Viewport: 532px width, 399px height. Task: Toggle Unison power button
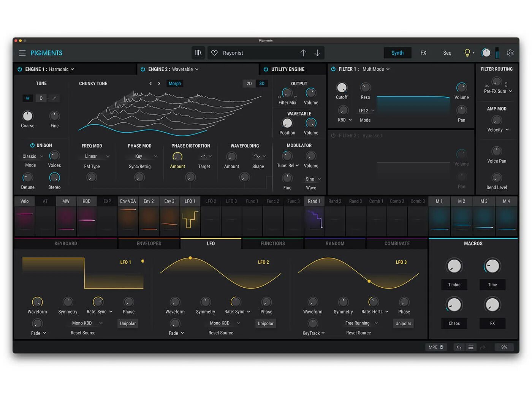(x=32, y=145)
